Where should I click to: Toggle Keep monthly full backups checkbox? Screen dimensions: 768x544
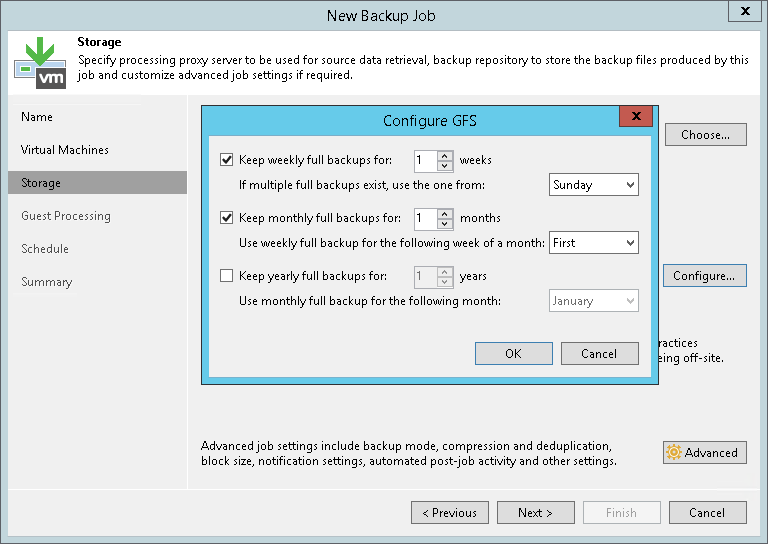coord(226,218)
